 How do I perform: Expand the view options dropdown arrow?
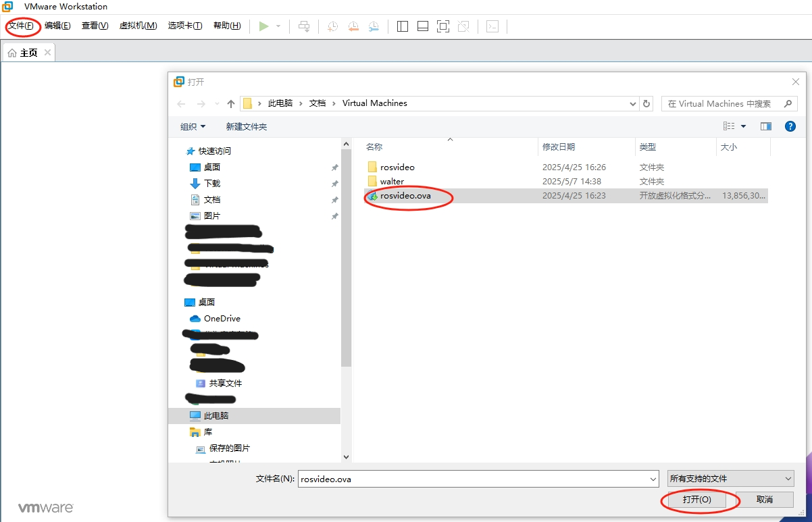[744, 126]
